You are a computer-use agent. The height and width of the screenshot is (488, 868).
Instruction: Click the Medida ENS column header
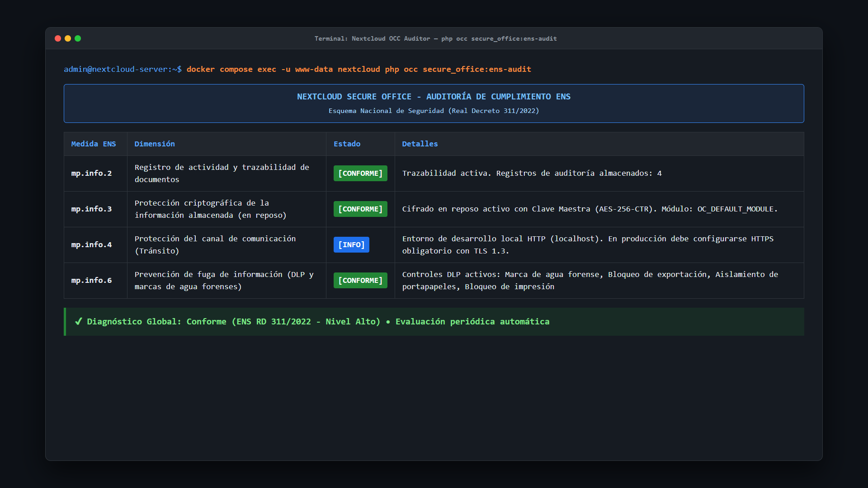click(94, 144)
